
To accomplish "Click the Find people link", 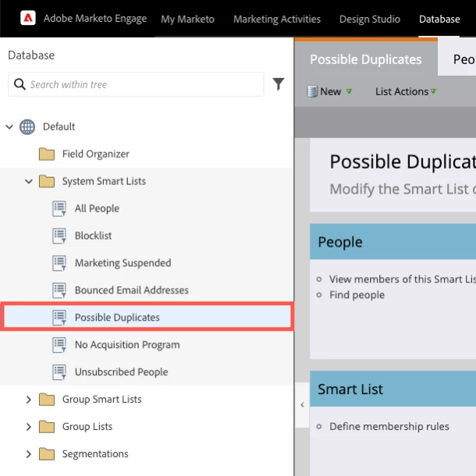I will point(357,295).
